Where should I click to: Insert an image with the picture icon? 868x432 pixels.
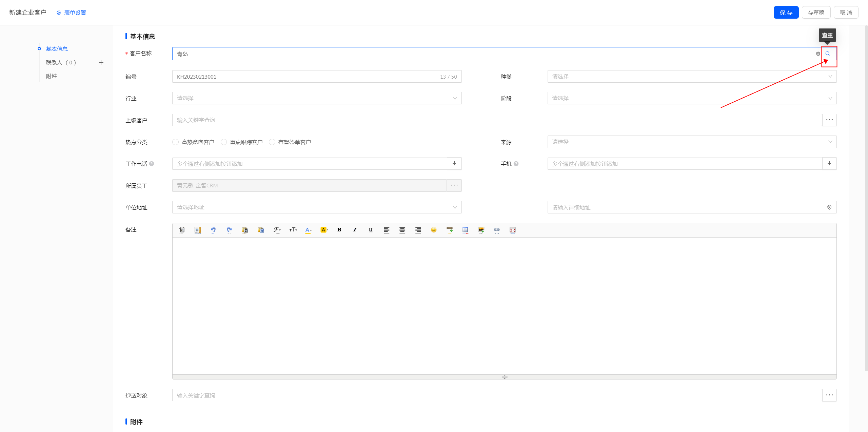[481, 230]
